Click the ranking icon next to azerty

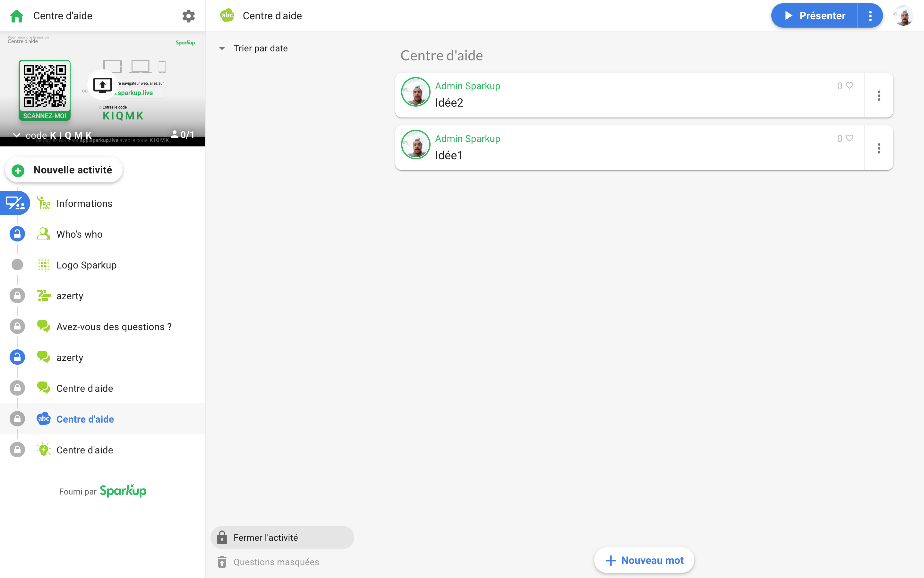(x=44, y=295)
